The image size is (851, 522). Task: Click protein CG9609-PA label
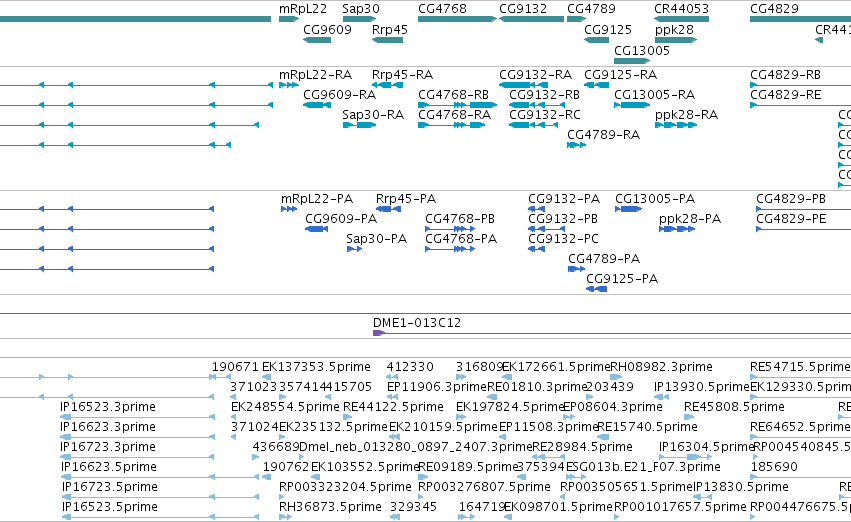[341, 219]
